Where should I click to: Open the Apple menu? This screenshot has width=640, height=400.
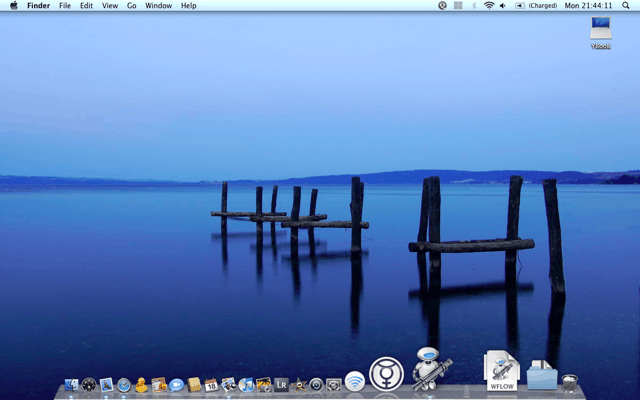pyautogui.click(x=14, y=6)
